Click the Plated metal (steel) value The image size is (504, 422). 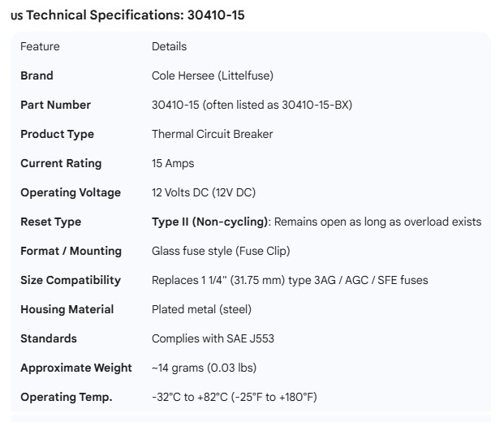(201, 309)
